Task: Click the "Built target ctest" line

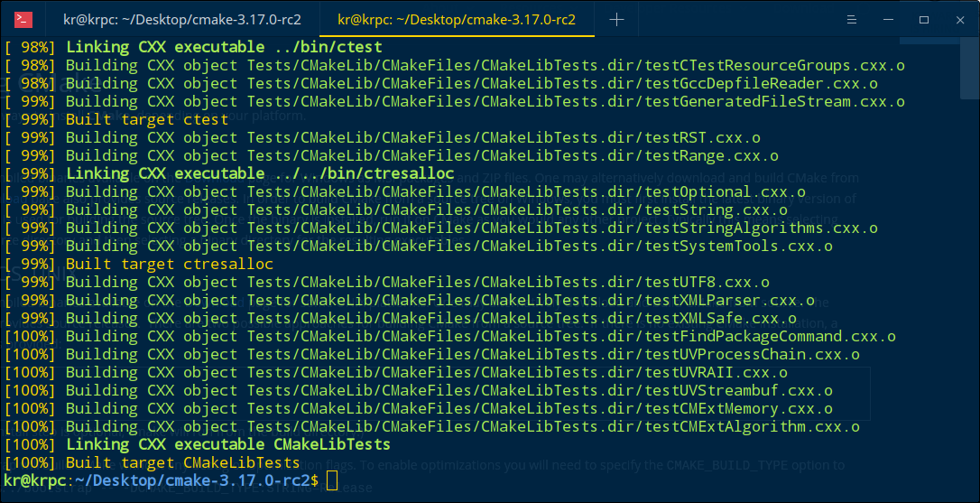Action: pos(147,119)
